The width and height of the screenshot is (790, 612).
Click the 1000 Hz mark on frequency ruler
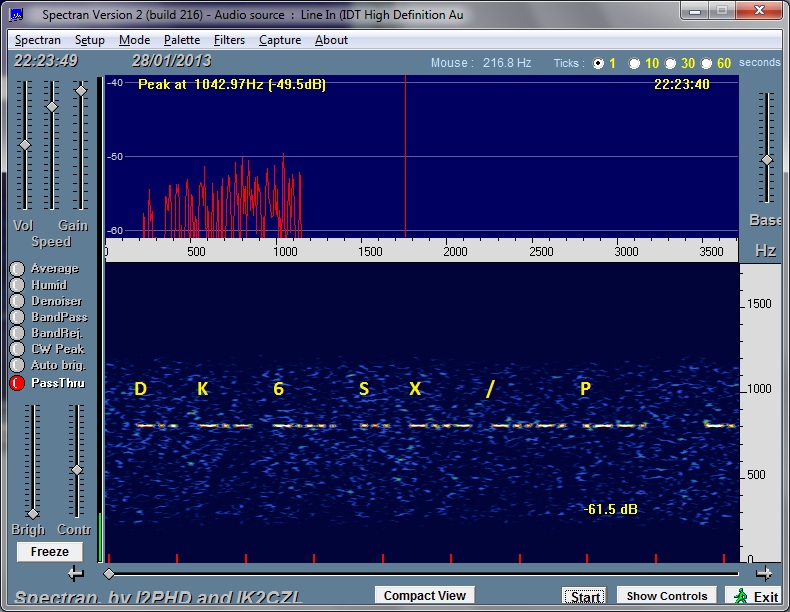point(285,251)
